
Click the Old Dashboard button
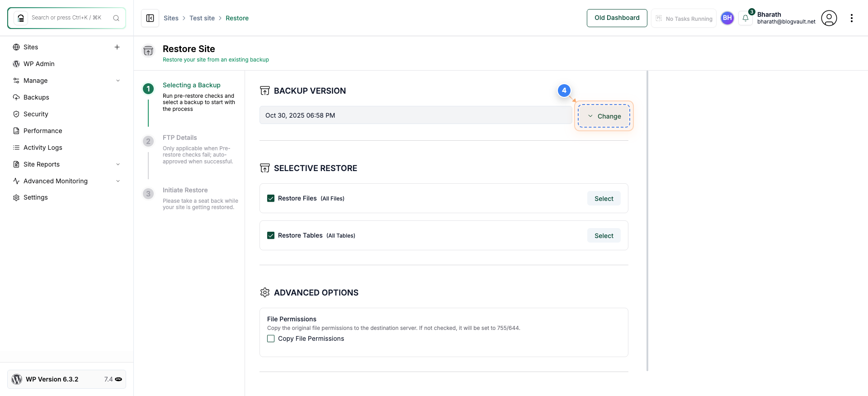(617, 18)
